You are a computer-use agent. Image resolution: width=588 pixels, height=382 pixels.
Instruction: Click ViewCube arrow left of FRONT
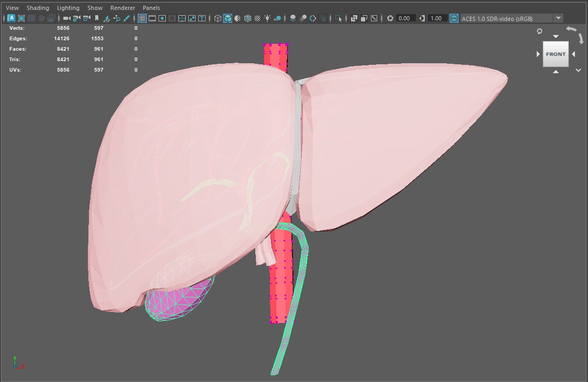[x=538, y=54]
